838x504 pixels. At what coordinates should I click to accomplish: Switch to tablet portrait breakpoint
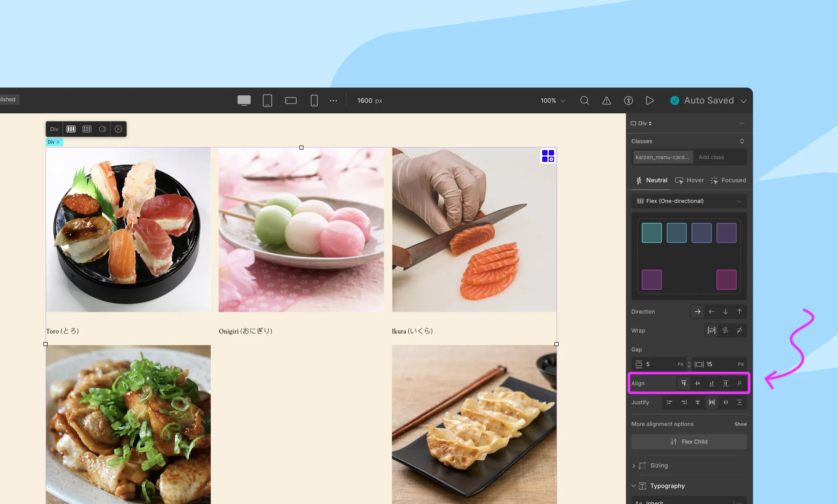click(x=267, y=100)
